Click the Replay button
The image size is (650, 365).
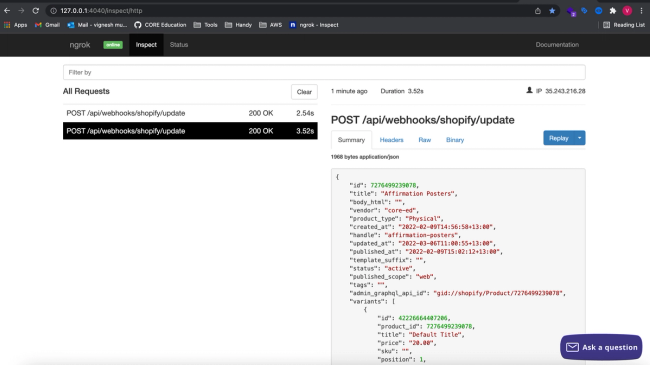558,138
